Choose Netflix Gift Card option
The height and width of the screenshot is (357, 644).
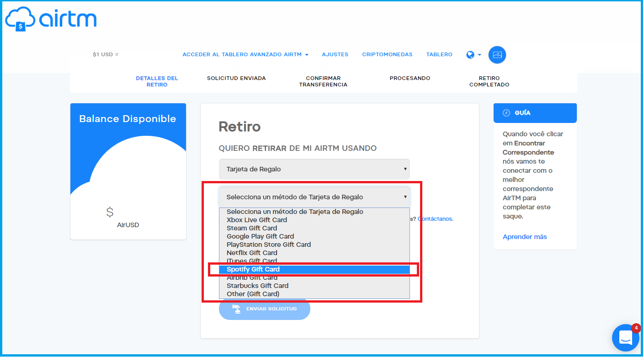(314, 253)
